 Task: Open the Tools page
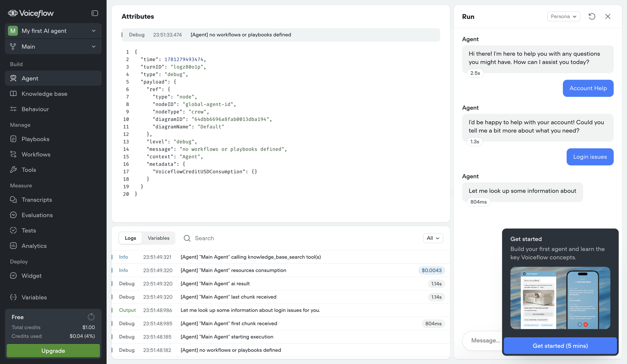coord(53,170)
